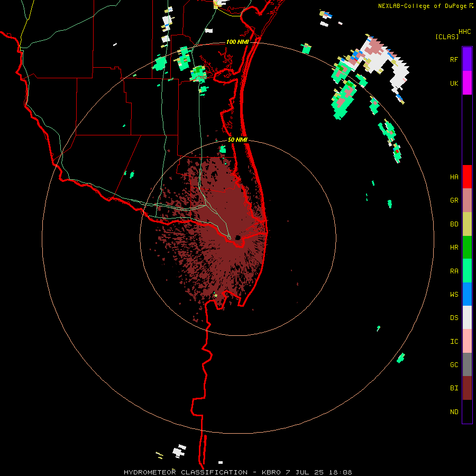Click the 'DS' legend label

coord(454,318)
